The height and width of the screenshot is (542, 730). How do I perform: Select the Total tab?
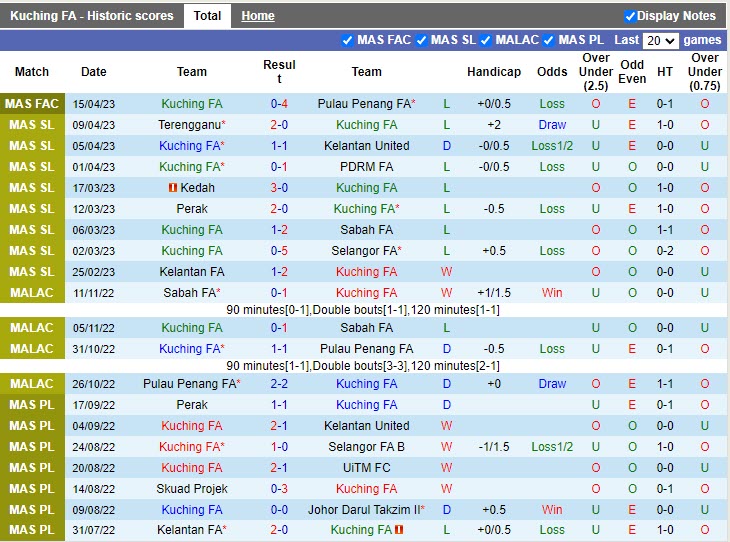pos(207,16)
